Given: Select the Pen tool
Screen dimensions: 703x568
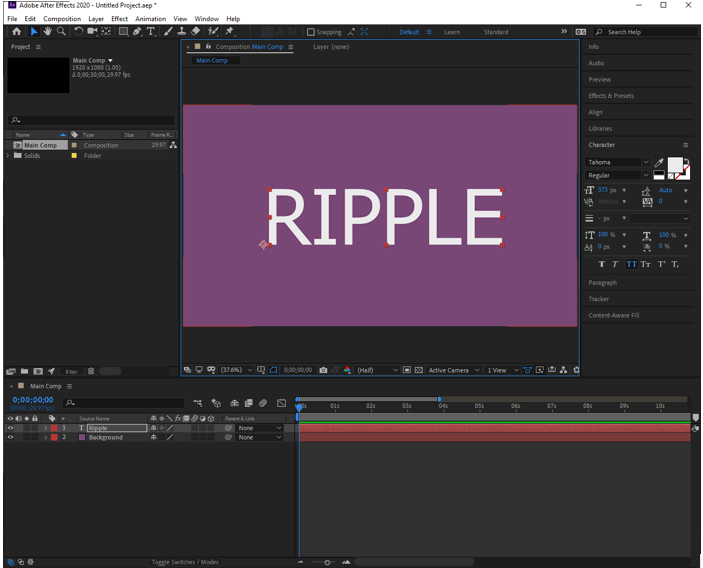Looking at the screenshot, I should 137,31.
